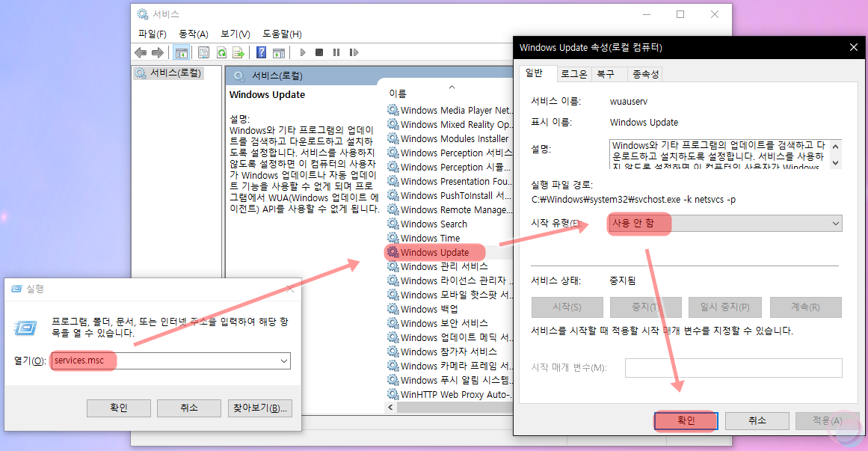
Task: Click 취소 button in the Run dialog
Action: click(x=188, y=408)
